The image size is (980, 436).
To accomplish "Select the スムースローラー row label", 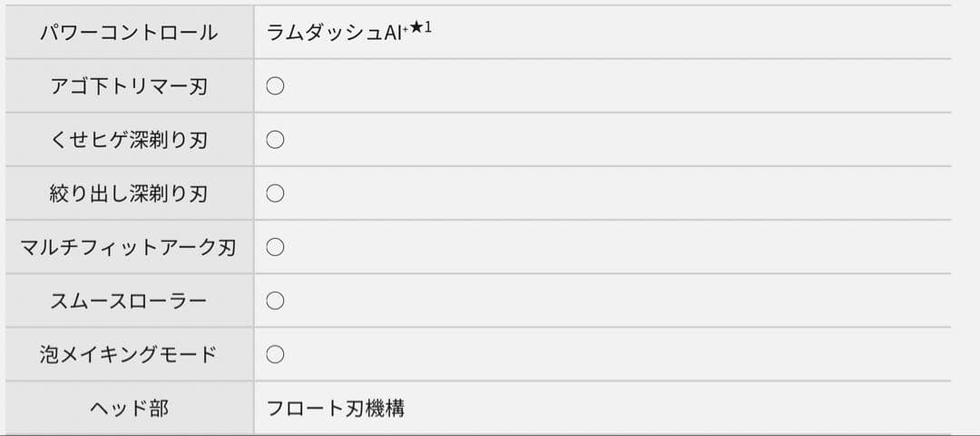I will [x=129, y=301].
